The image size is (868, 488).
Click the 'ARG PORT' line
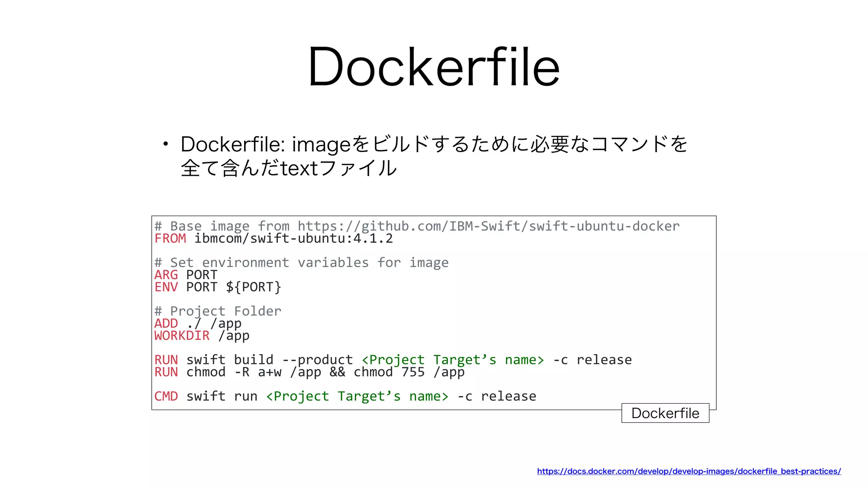click(x=186, y=275)
